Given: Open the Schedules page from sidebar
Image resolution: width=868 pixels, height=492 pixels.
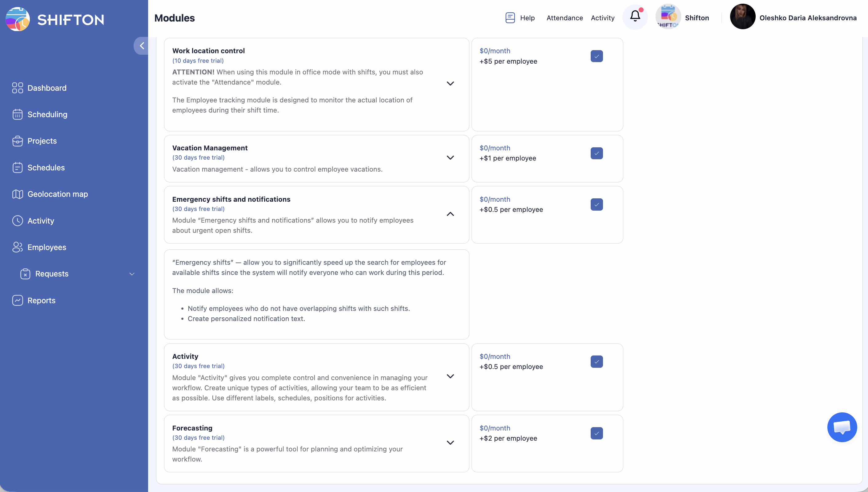Looking at the screenshot, I should pos(46,168).
